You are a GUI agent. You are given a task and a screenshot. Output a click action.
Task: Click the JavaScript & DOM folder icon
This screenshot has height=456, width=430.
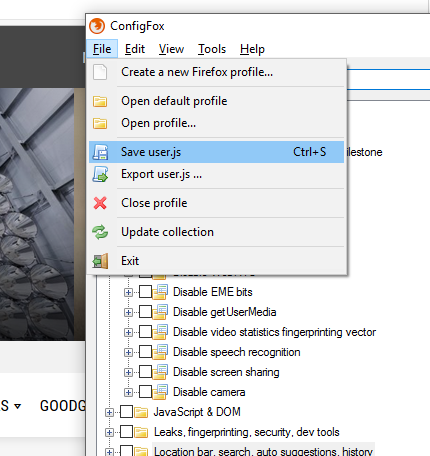(141, 412)
